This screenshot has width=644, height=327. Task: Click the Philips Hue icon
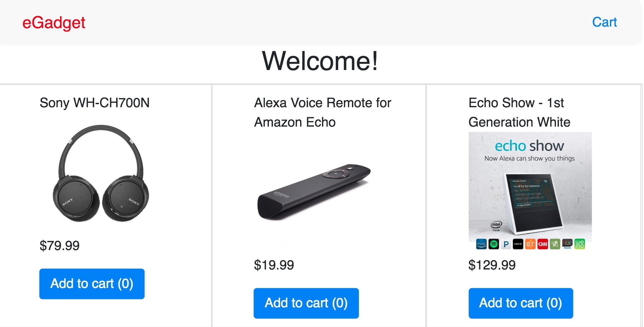pyautogui.click(x=567, y=244)
